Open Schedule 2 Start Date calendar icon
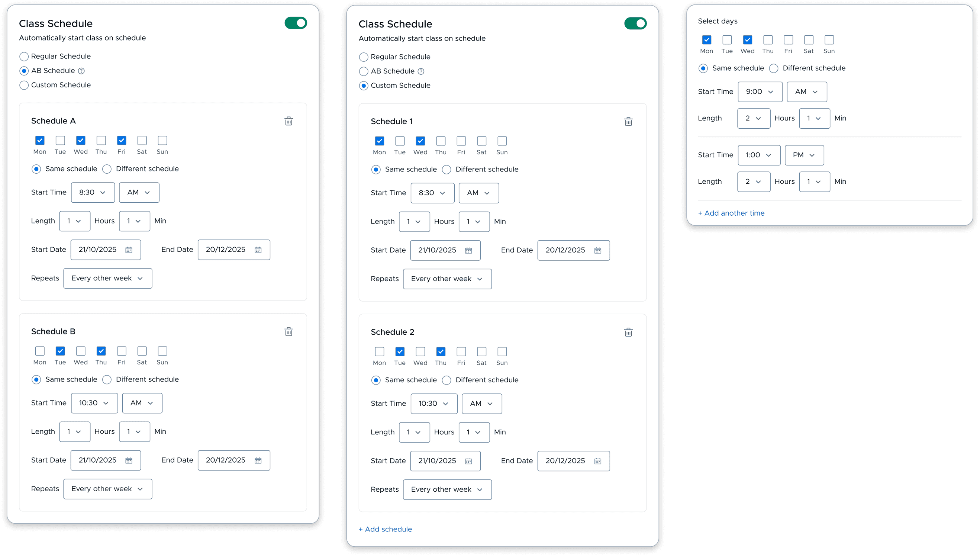This screenshot has width=980, height=556. pyautogui.click(x=468, y=461)
